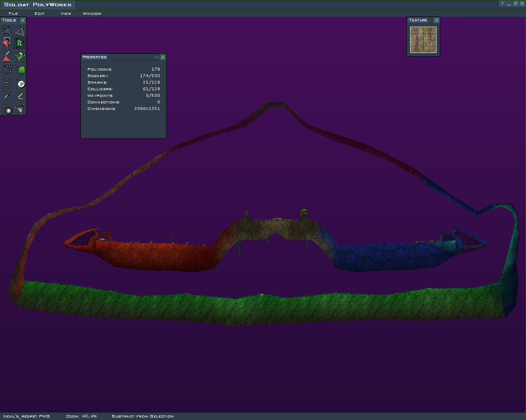
Task: Open the View menu
Action: [66, 14]
